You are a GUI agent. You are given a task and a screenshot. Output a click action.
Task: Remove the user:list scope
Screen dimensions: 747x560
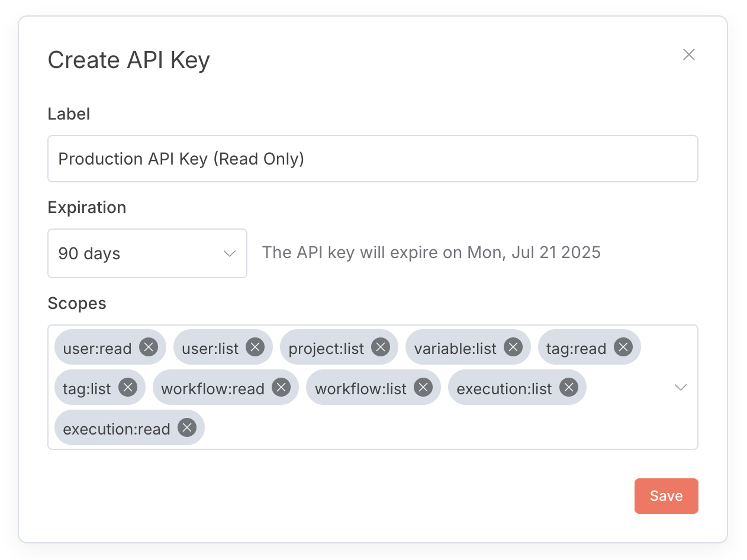coord(255,347)
